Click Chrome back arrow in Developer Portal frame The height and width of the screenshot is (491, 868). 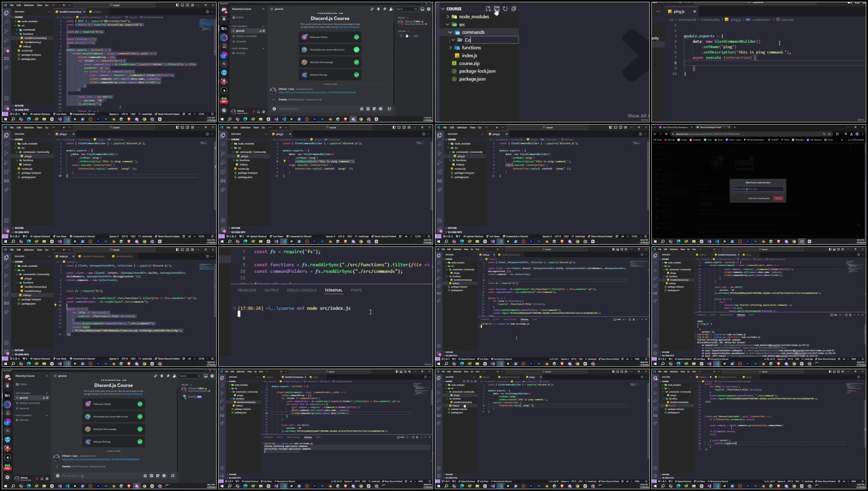point(655,134)
